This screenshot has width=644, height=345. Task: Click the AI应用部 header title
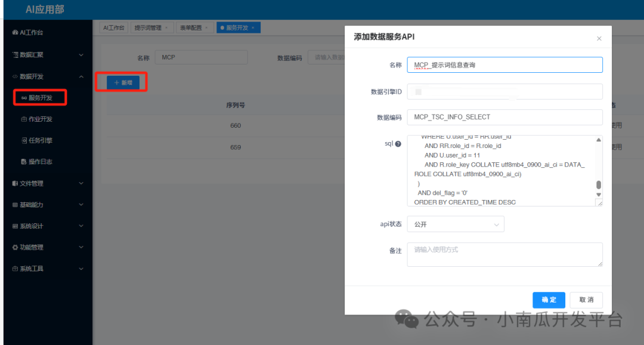pos(45,10)
